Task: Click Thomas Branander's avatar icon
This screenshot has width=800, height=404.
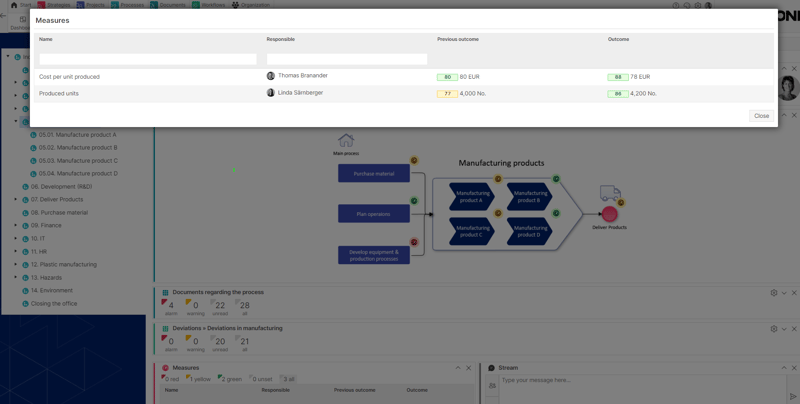Action: [x=271, y=76]
